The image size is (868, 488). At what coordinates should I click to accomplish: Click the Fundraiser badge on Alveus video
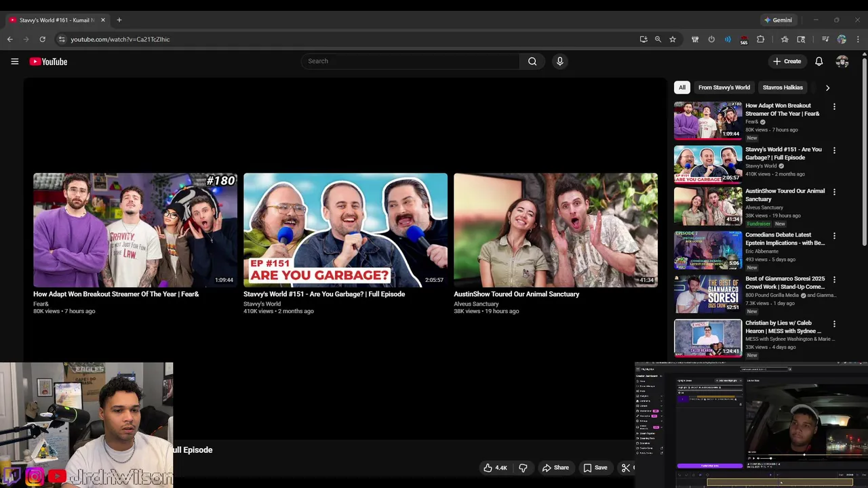[759, 224]
